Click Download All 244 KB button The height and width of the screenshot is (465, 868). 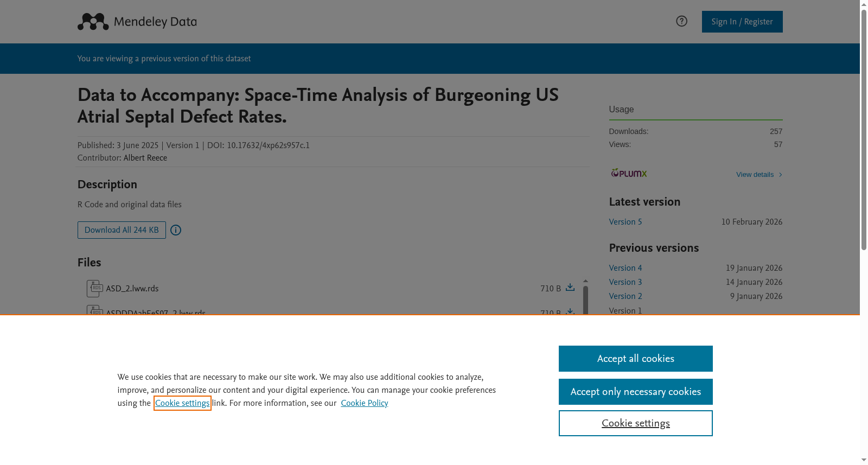point(122,230)
